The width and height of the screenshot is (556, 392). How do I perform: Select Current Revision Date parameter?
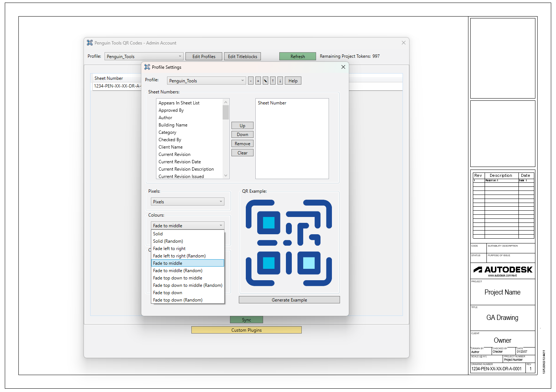point(190,162)
